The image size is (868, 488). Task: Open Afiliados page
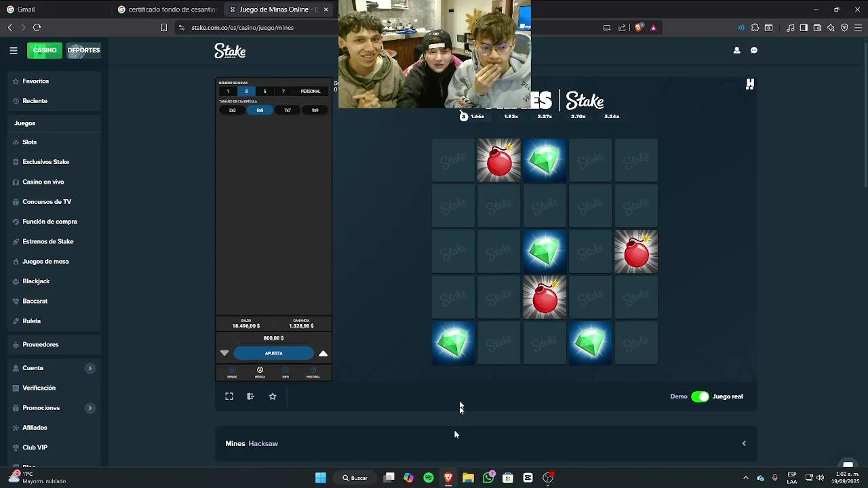coord(54,428)
